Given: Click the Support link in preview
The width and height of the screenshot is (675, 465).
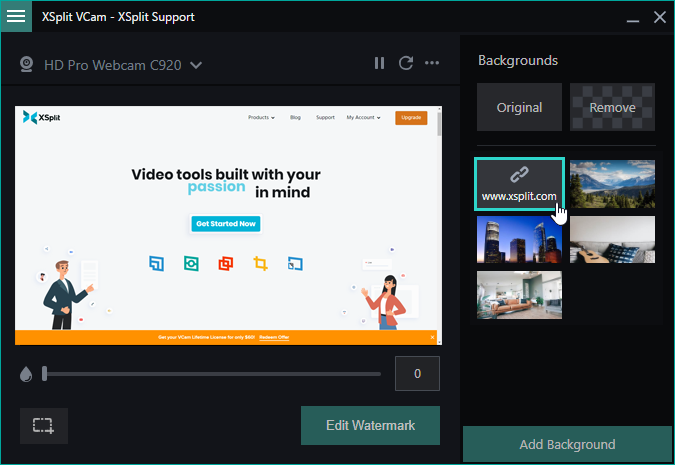Looking at the screenshot, I should point(325,117).
